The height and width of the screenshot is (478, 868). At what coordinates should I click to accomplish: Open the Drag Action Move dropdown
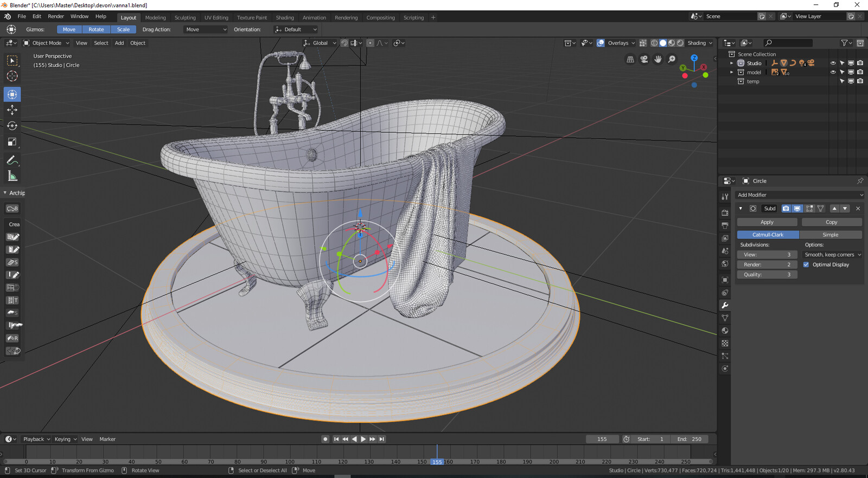(206, 30)
